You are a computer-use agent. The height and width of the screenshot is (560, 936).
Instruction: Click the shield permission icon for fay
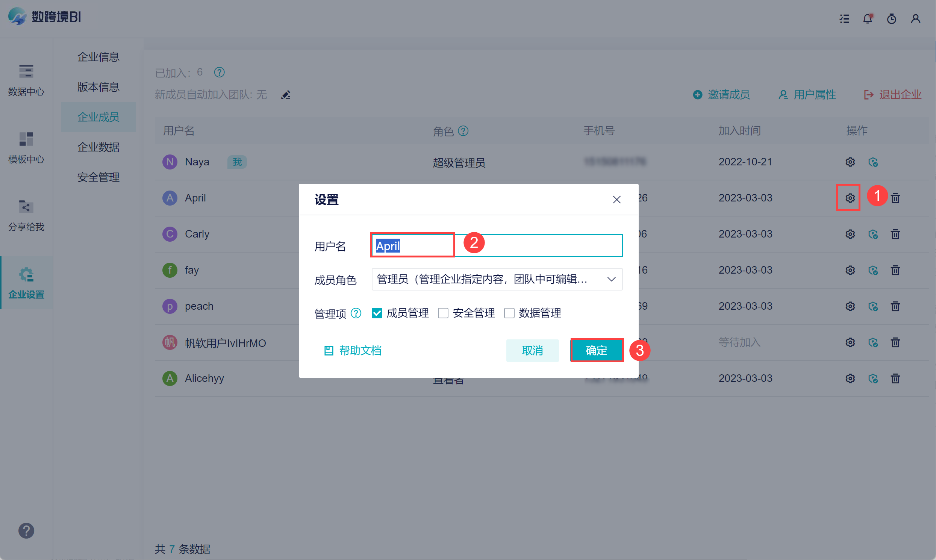coord(872,270)
